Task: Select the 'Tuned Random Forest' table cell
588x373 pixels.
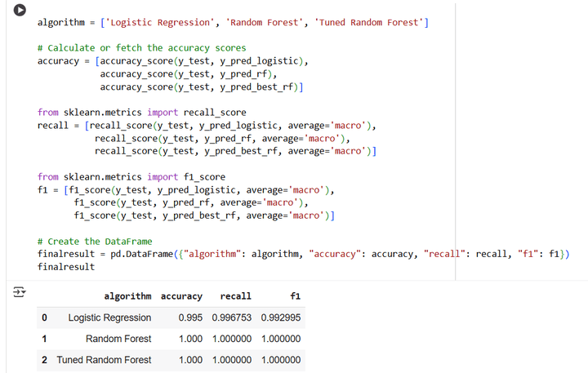Action: coord(104,360)
